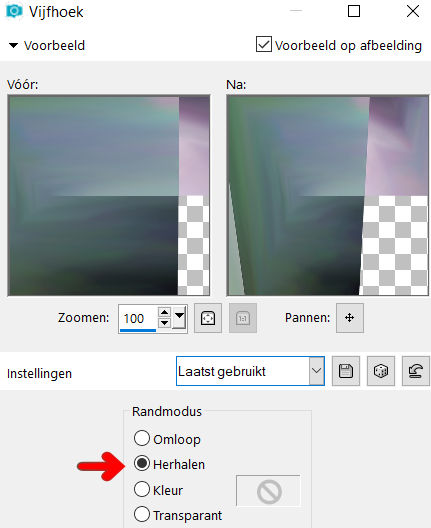This screenshot has width=431, height=528.
Task: Click the Na preview image
Action: 328,195
